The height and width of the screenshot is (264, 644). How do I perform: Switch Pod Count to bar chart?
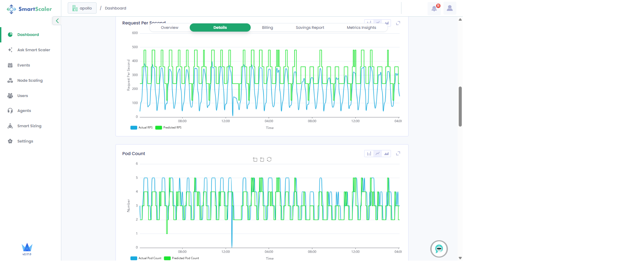(369, 154)
